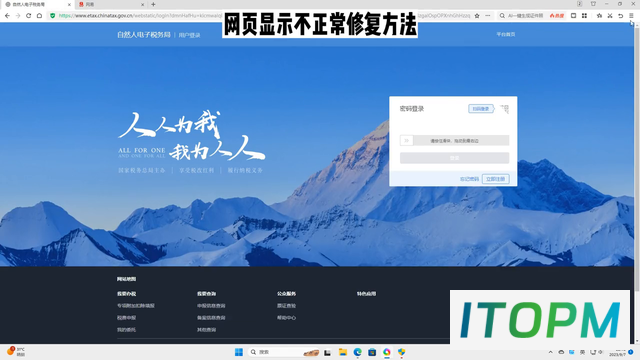Open the browser skin shirt icon

[593, 4]
